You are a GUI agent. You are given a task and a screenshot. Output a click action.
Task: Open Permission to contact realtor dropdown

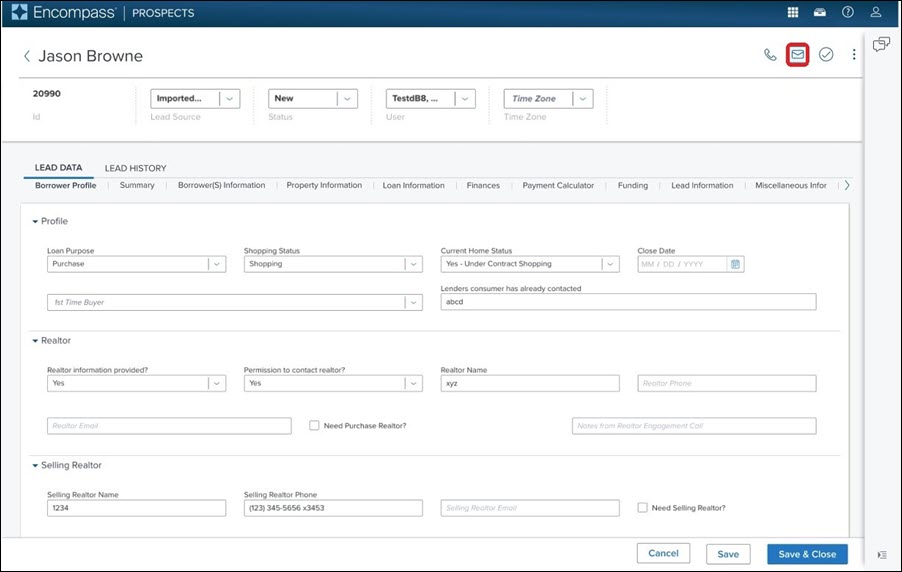(x=333, y=383)
